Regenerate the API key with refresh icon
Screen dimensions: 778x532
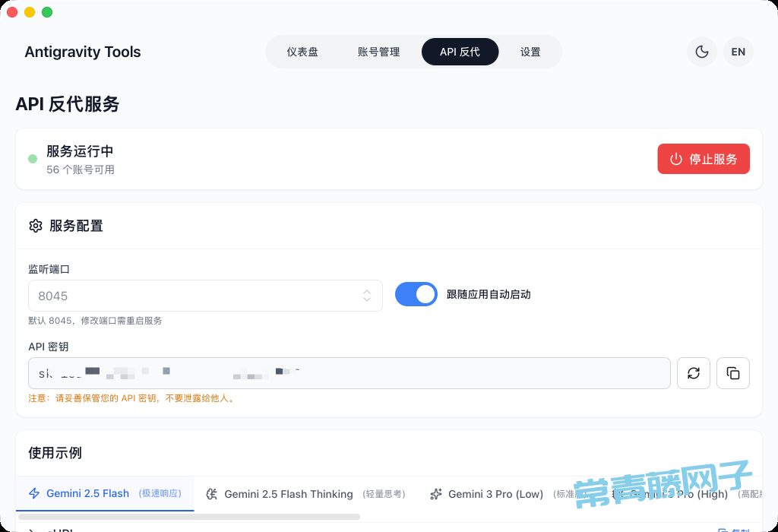point(693,373)
